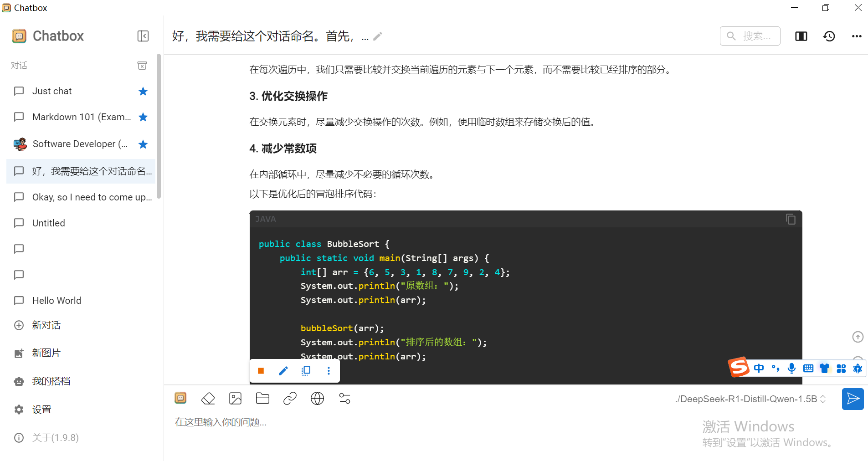Stop generating with the orange square
This screenshot has width=868, height=461.
tap(261, 371)
